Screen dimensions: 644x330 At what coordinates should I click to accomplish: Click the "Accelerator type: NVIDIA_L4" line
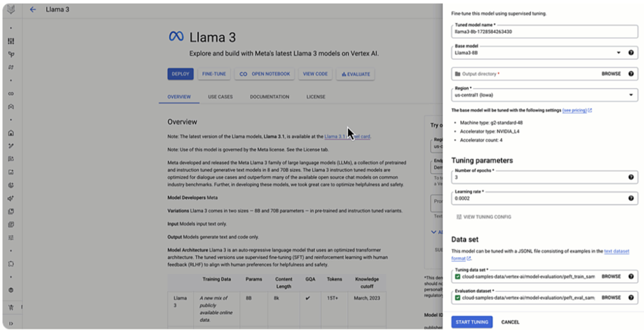tap(489, 132)
